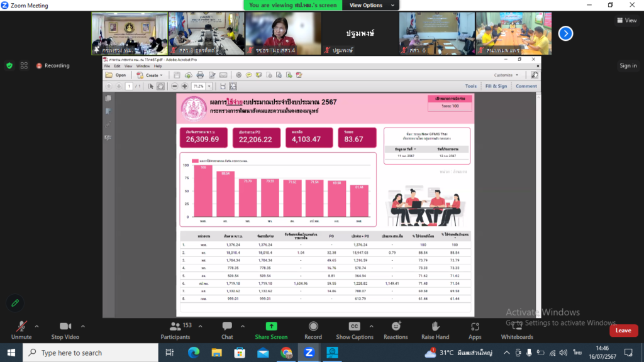Click the Edit text icon in Acrobat

212,75
